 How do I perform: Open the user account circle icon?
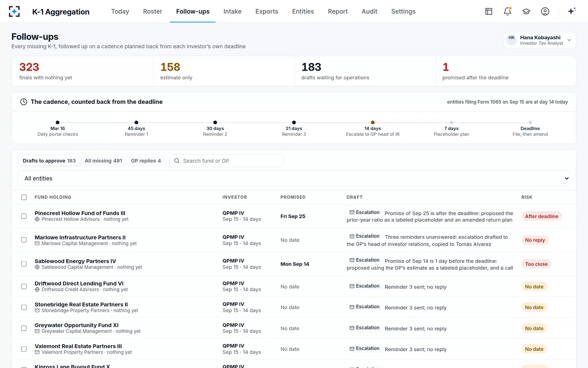[x=545, y=11]
